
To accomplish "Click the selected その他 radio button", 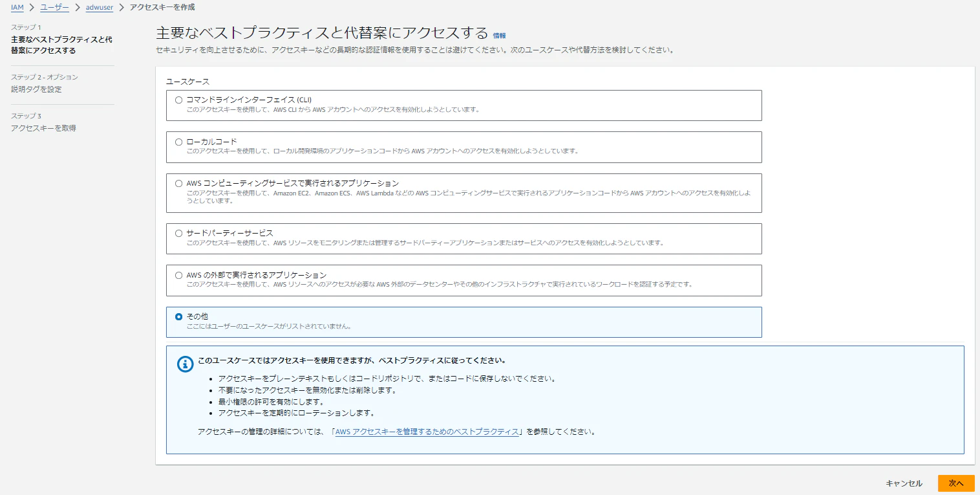I will 179,316.
